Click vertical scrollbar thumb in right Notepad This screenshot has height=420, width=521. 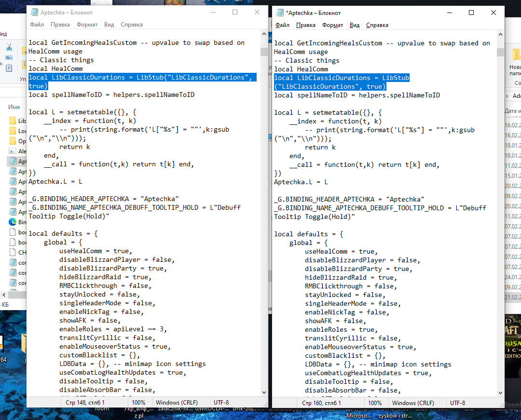pyautogui.click(x=500, y=53)
